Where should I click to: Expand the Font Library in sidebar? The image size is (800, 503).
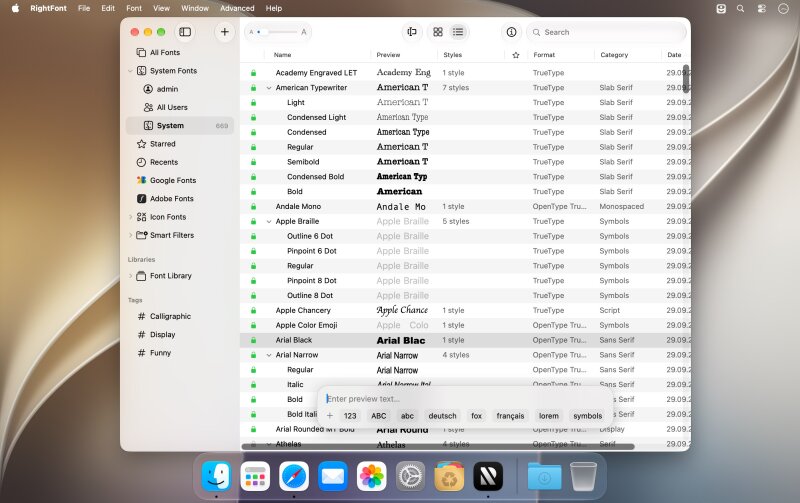point(131,276)
